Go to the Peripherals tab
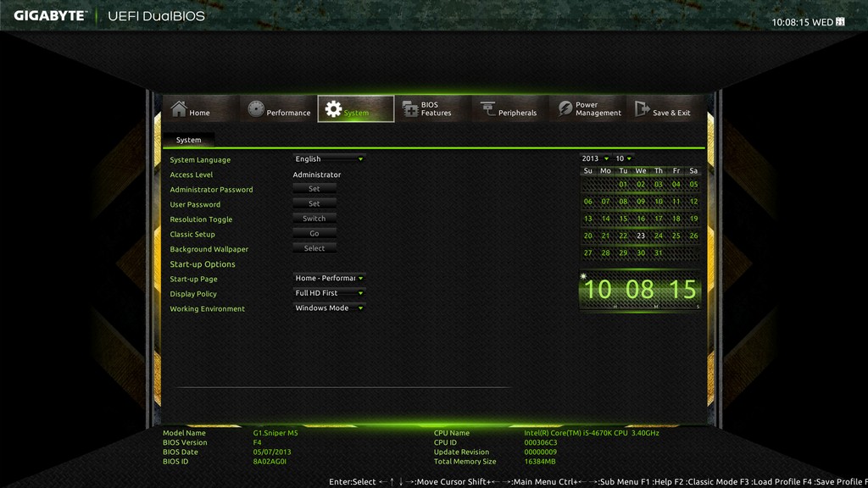This screenshot has width=868, height=488. coord(509,109)
